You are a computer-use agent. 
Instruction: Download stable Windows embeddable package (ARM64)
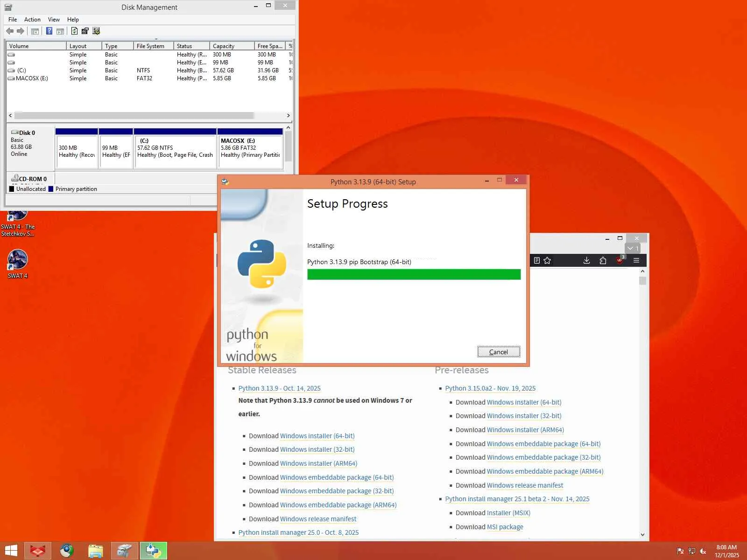coord(338,505)
